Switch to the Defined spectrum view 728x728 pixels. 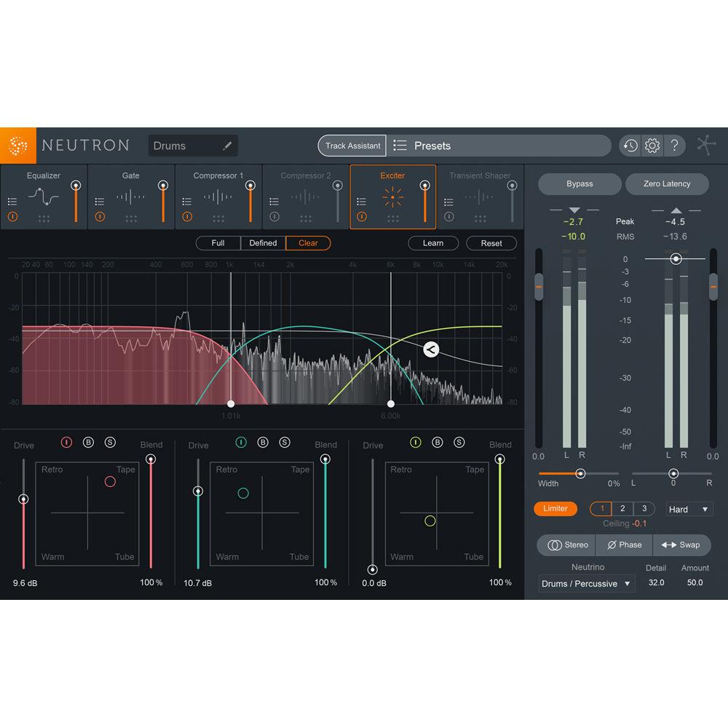(x=262, y=243)
